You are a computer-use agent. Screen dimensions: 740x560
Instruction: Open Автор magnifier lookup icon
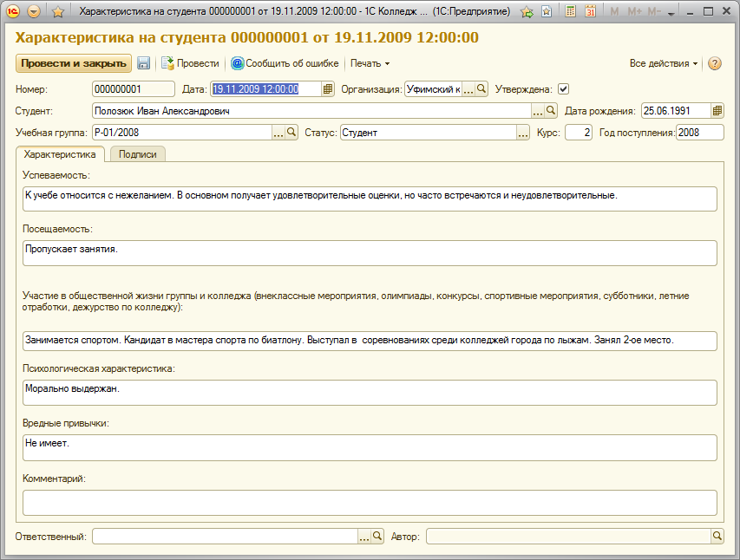(717, 537)
